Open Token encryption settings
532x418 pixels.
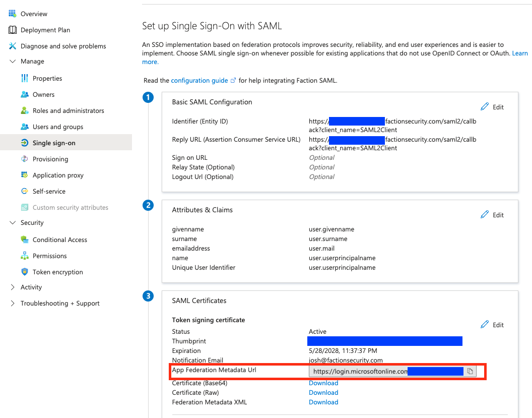pyautogui.click(x=57, y=272)
